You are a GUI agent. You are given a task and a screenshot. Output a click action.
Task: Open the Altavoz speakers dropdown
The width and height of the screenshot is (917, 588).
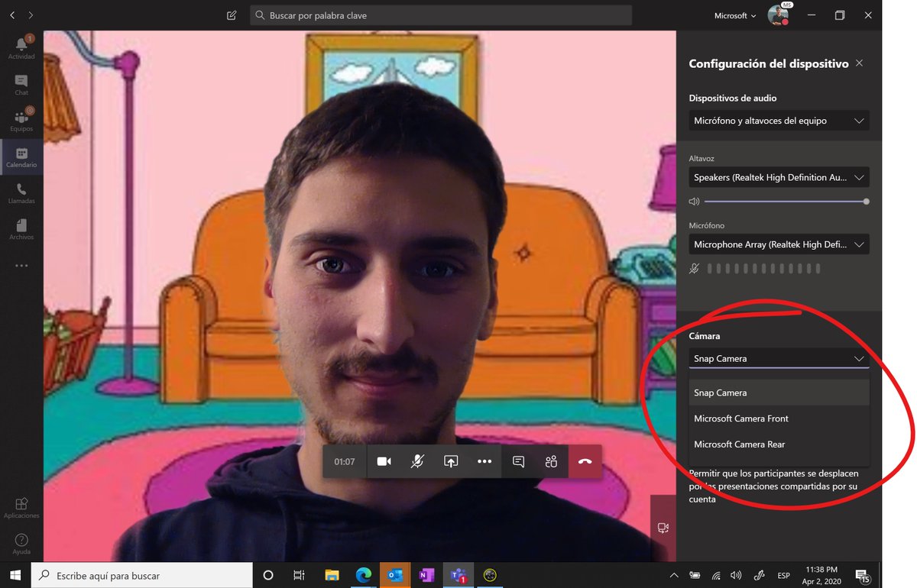point(778,177)
